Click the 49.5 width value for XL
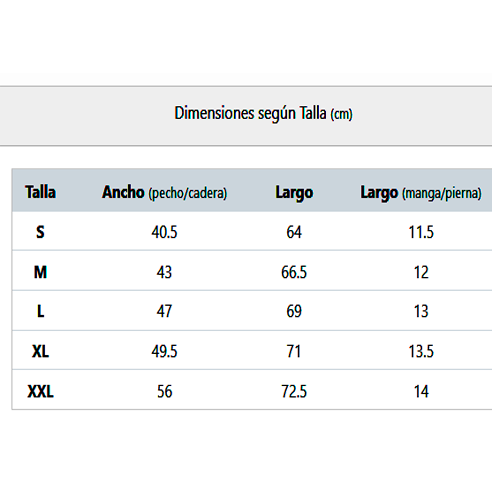This screenshot has width=492, height=492. (x=164, y=351)
